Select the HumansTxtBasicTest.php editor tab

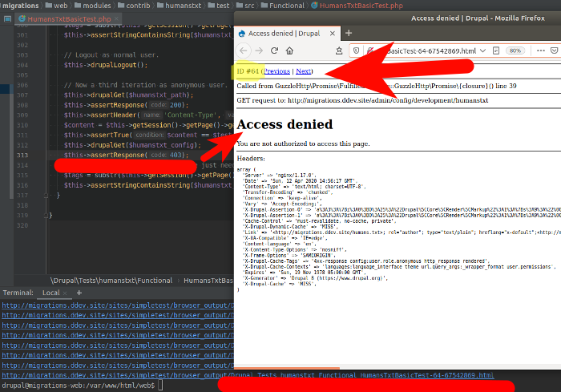(67, 18)
